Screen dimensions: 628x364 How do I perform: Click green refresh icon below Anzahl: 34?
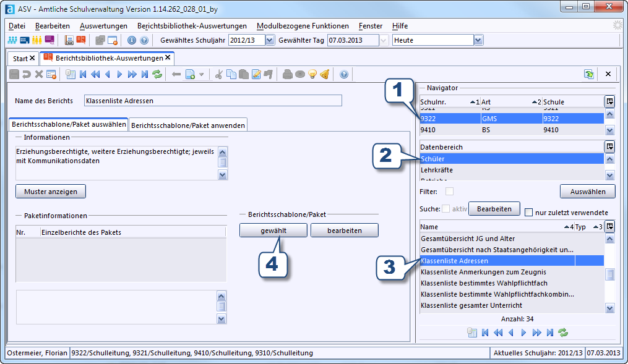[563, 332]
